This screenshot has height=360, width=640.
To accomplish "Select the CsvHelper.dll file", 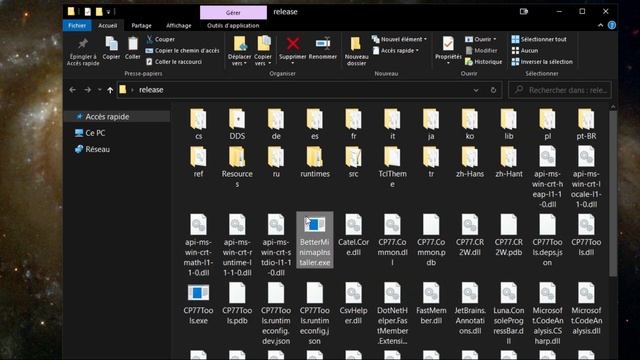I will point(353,304).
